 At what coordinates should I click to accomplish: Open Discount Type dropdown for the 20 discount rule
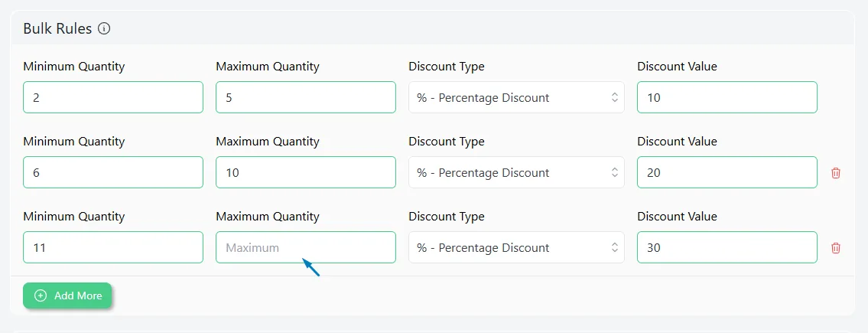click(516, 172)
